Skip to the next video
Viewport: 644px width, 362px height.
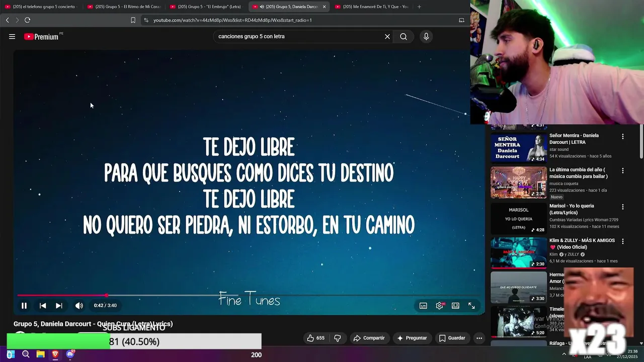point(59,306)
